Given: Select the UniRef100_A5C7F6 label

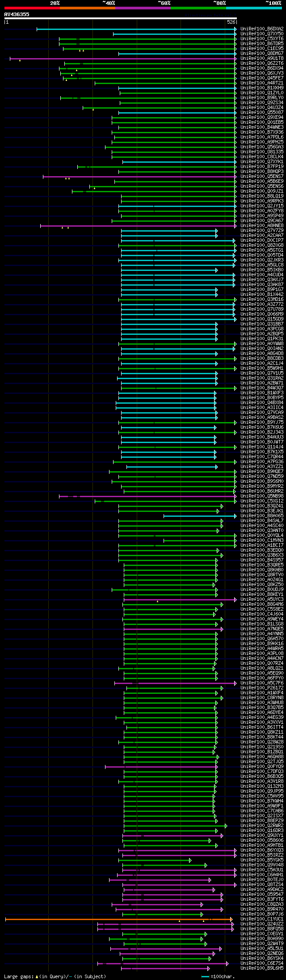Looking at the screenshot, I should click(x=262, y=683).
